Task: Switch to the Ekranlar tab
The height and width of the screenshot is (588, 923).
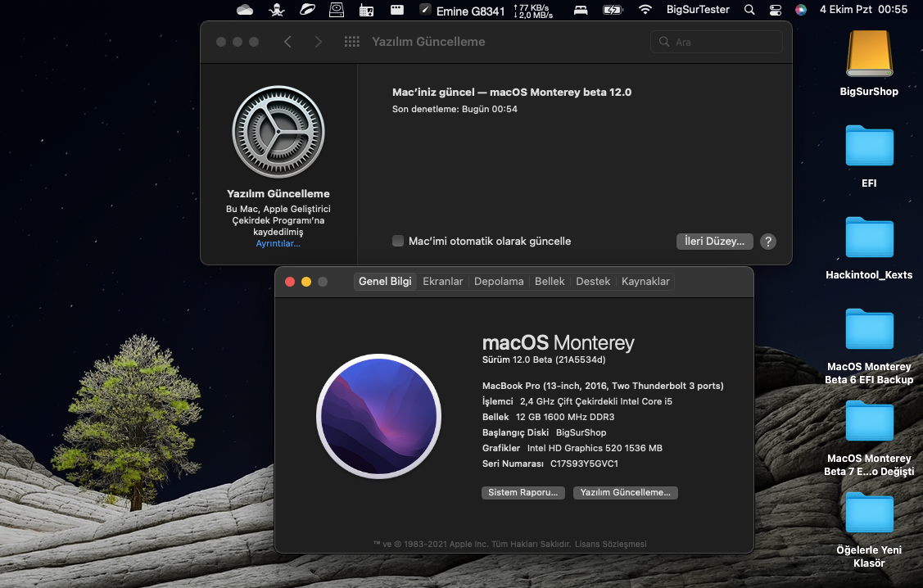Action: pos(442,282)
